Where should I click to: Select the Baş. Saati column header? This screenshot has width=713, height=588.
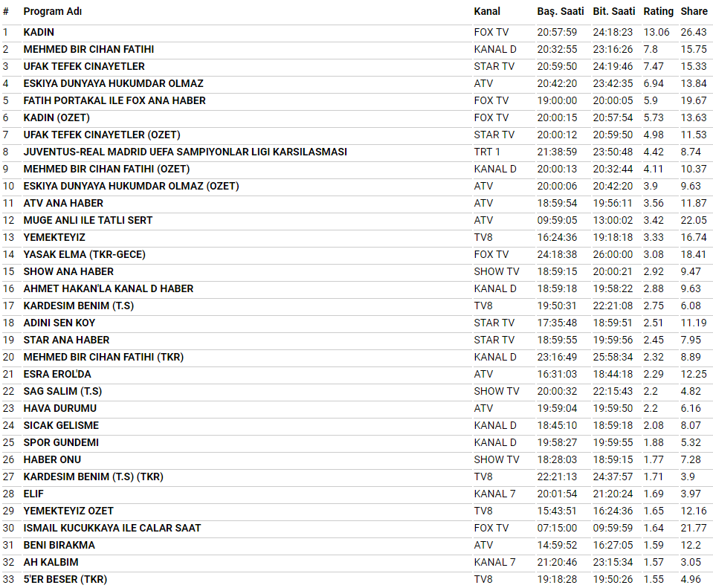561,11
